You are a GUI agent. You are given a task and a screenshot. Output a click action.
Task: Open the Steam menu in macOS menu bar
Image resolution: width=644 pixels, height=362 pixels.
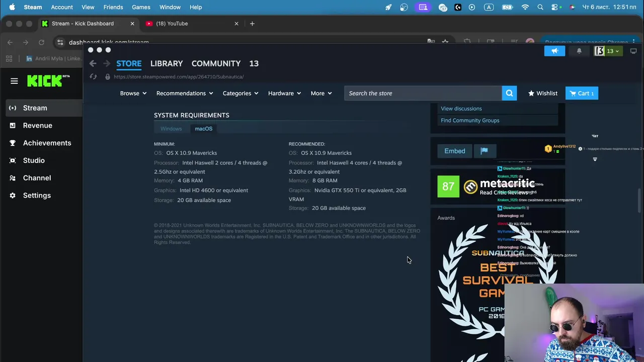click(33, 7)
